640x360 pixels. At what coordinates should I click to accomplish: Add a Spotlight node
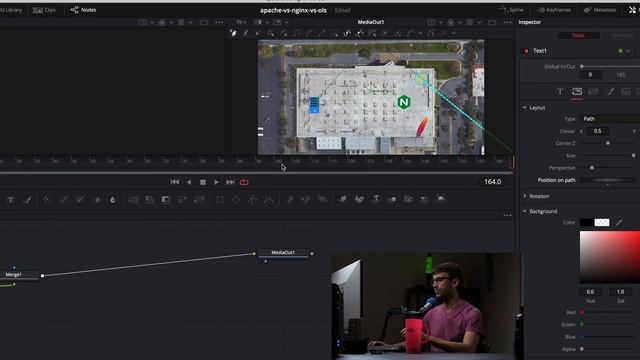[x=424, y=199]
